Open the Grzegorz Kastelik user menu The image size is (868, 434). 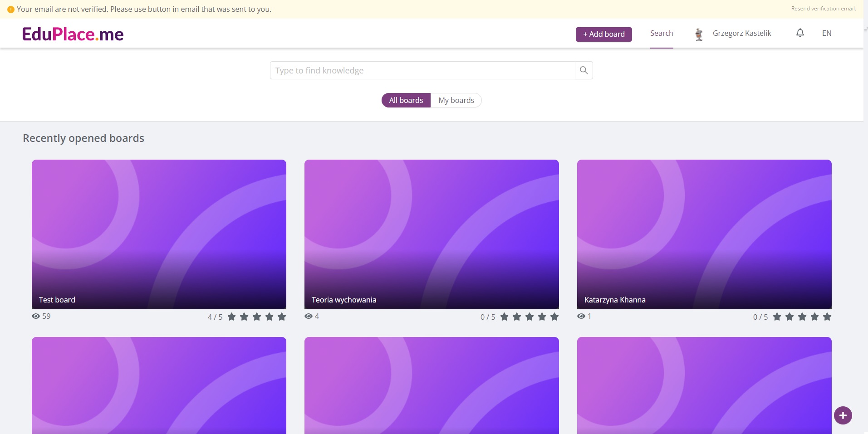point(741,33)
